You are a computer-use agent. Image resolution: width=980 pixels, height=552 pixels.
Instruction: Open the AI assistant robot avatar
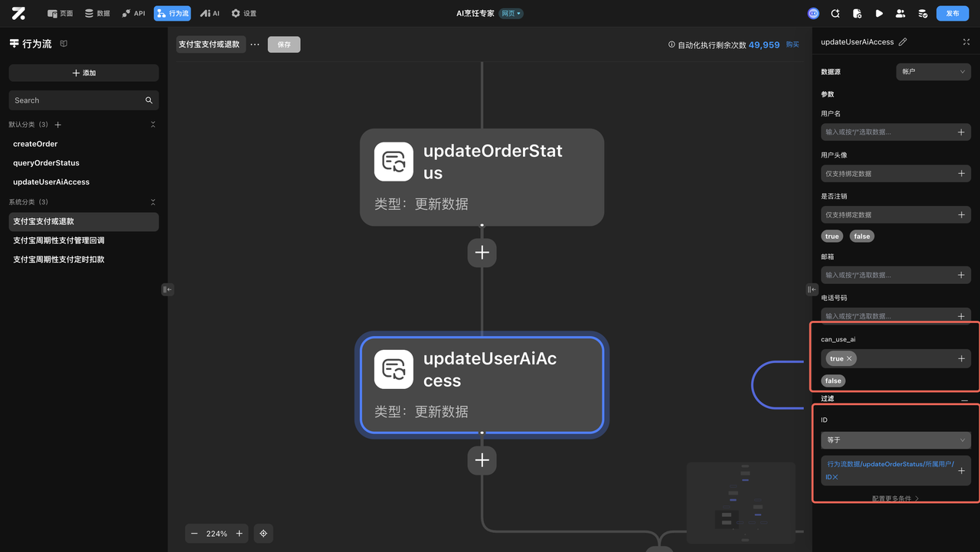pyautogui.click(x=813, y=13)
